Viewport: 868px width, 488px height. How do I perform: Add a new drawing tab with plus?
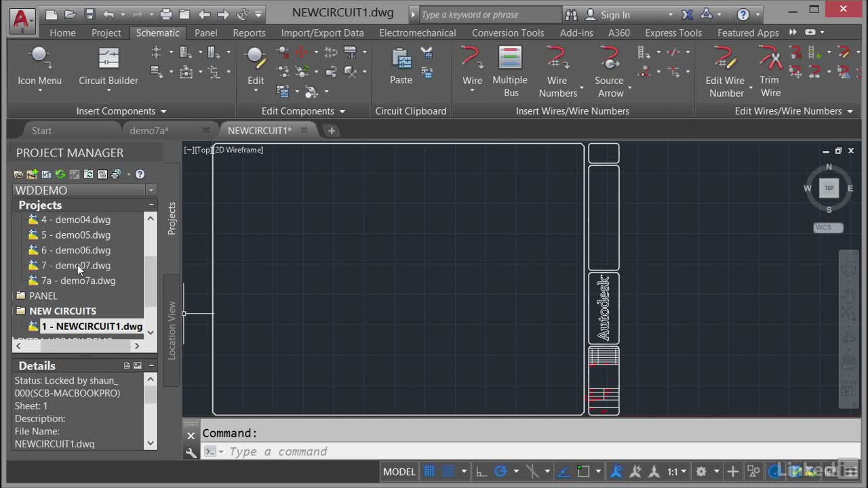click(332, 131)
